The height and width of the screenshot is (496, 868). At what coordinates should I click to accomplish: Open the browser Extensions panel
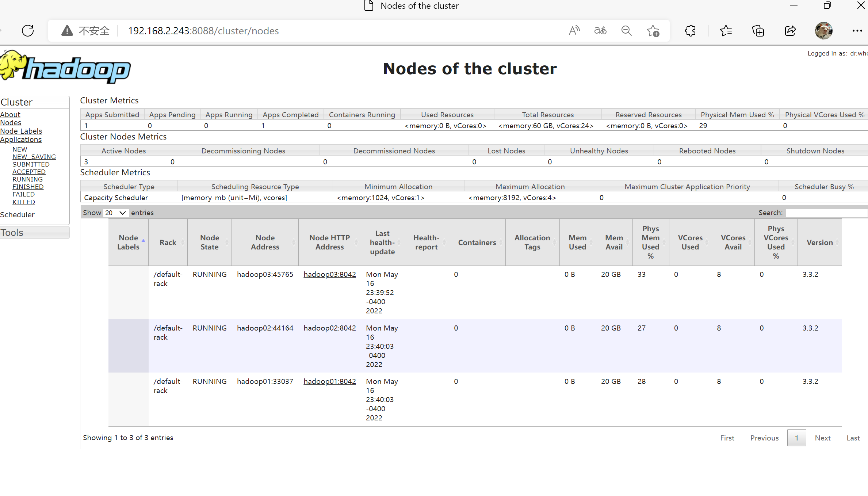[x=690, y=31]
